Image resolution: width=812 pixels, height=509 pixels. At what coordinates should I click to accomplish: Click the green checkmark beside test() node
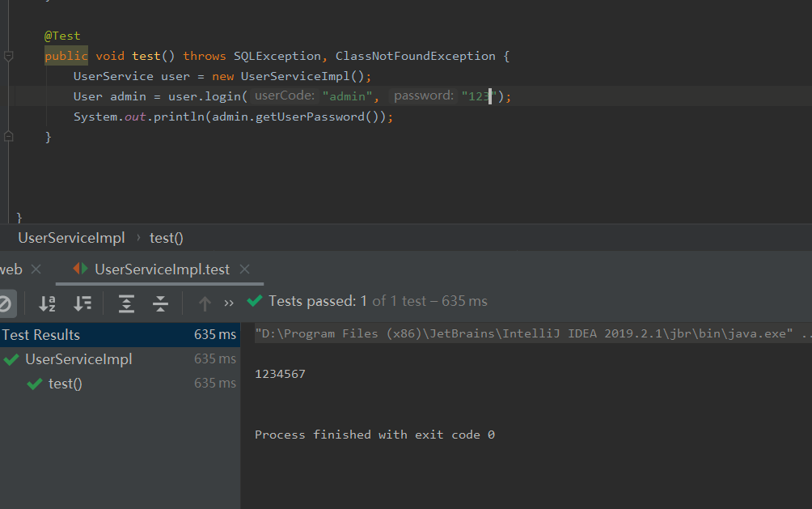point(33,383)
